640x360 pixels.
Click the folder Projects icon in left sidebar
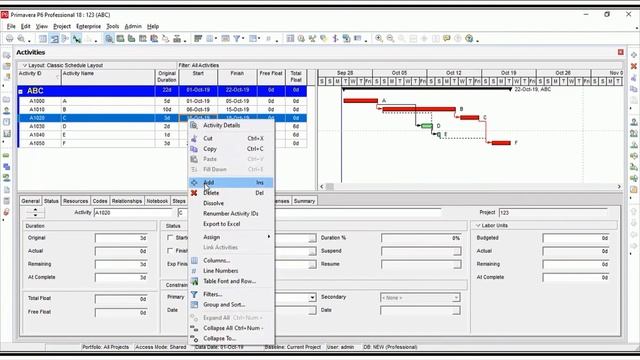tap(7, 100)
